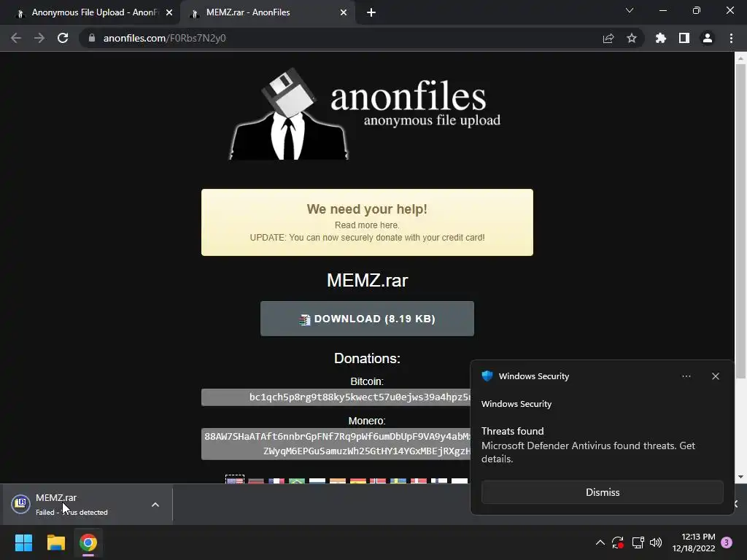Open the notification count badge
Screen dimensions: 747x560
click(727, 542)
